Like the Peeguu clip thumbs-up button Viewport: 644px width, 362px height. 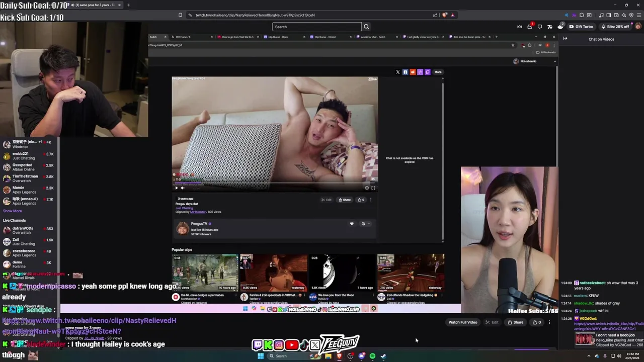pyautogui.click(x=361, y=200)
